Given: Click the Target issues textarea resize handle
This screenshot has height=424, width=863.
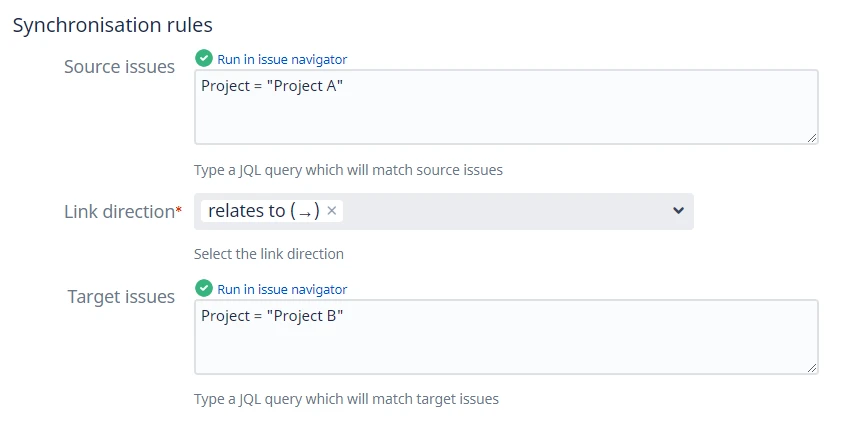Looking at the screenshot, I should [x=811, y=368].
